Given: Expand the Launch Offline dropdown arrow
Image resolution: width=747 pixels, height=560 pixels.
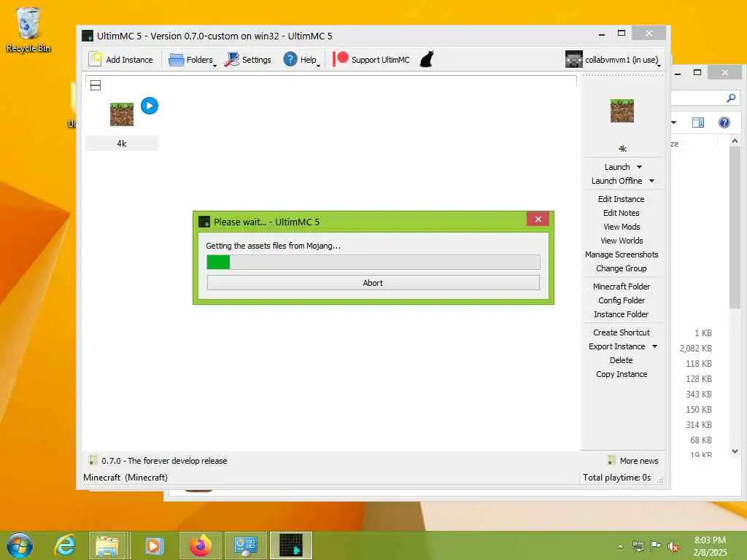Looking at the screenshot, I should 651,181.
